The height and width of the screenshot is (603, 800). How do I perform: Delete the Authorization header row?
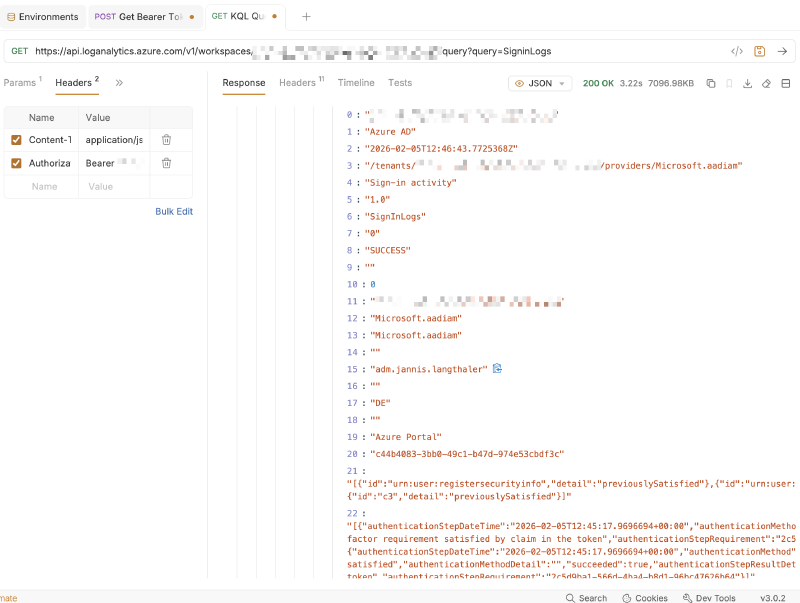point(166,163)
